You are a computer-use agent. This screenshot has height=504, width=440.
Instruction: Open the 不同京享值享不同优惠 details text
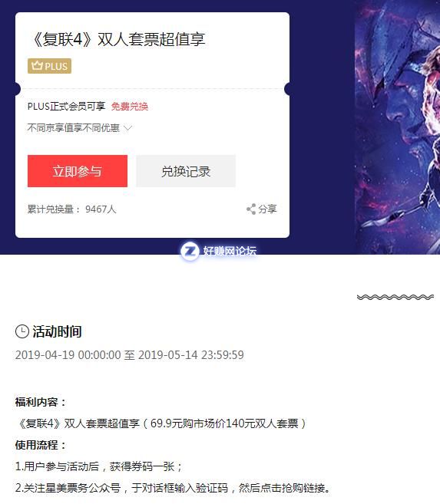tap(74, 128)
